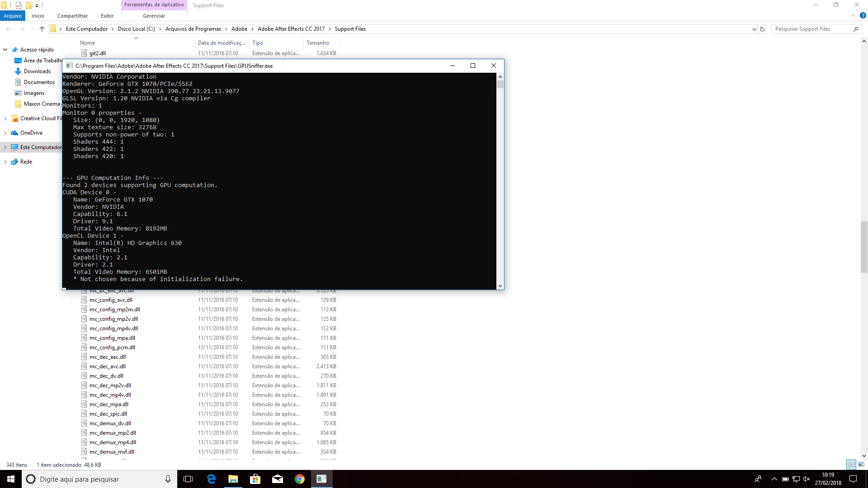Image resolution: width=868 pixels, height=488 pixels.
Task: Switch to details view toggle
Action: click(x=851, y=465)
